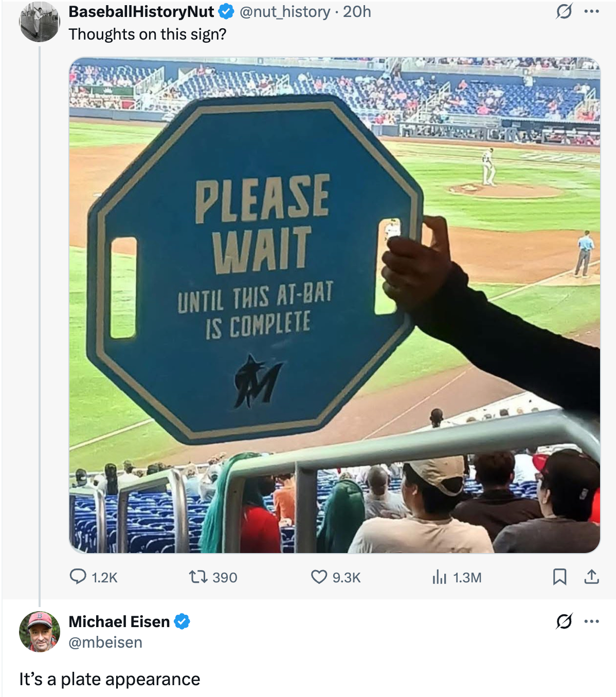The width and height of the screenshot is (616, 697).
Task: Share the post via share icon
Action: 591,577
